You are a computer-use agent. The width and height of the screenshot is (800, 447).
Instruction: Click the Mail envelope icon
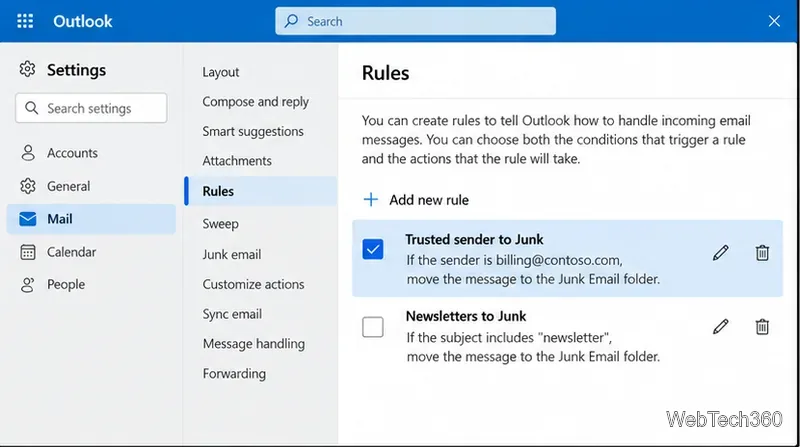coord(28,219)
